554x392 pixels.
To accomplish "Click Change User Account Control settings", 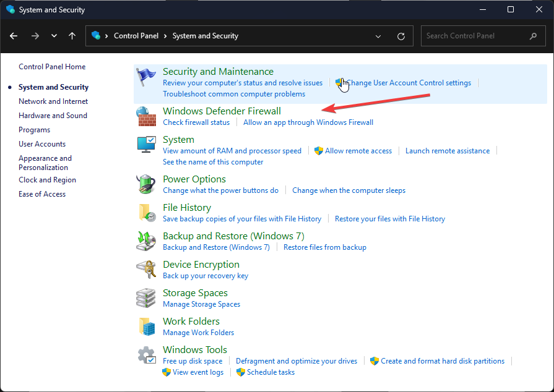I will pos(409,83).
